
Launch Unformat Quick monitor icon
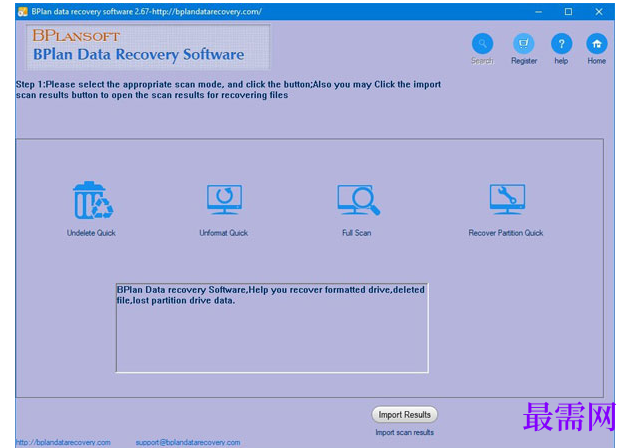point(224,200)
